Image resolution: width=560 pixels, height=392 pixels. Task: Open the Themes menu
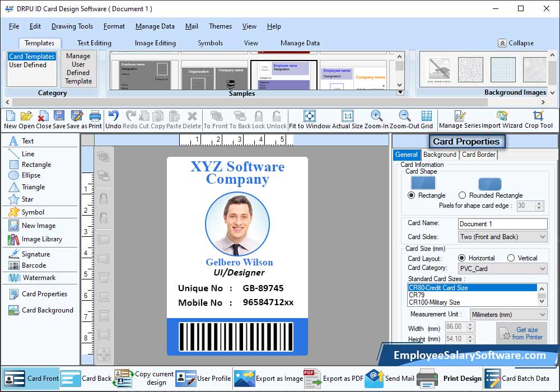[220, 26]
